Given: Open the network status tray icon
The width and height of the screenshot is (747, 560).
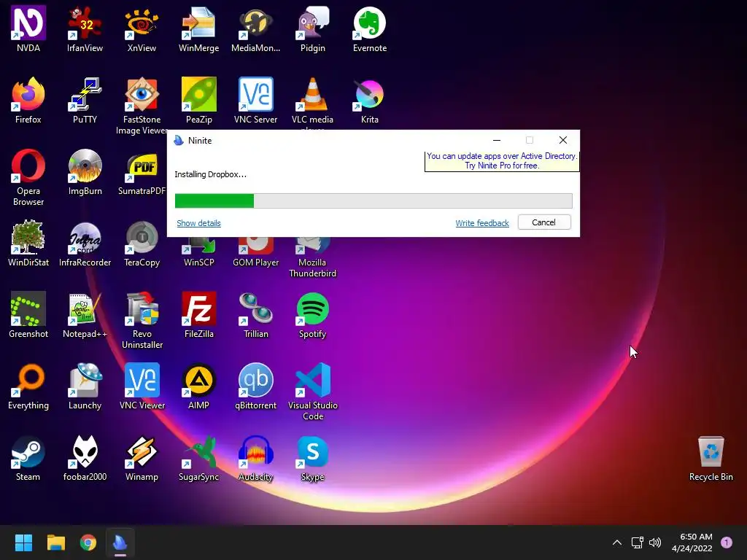Looking at the screenshot, I should coord(637,542).
